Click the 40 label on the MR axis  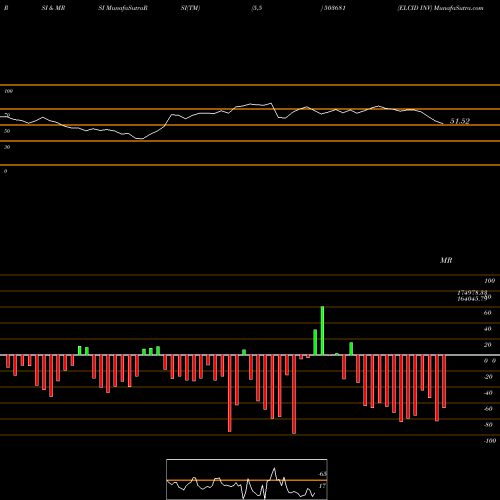coord(487,329)
